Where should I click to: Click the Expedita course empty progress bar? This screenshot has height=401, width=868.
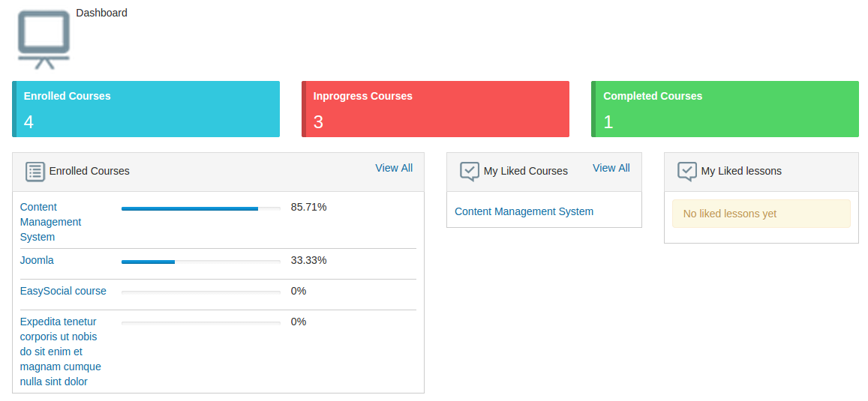coord(200,323)
